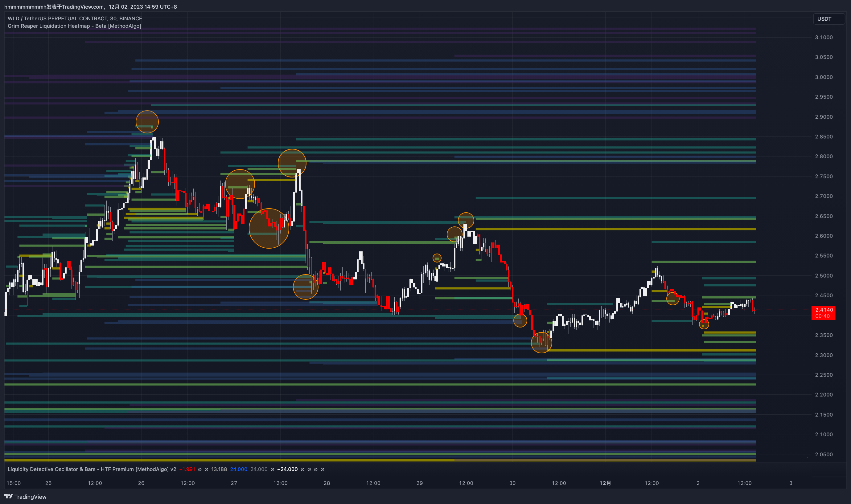
Task: Click the orange circle near the 2.80 swing high
Action: [292, 163]
